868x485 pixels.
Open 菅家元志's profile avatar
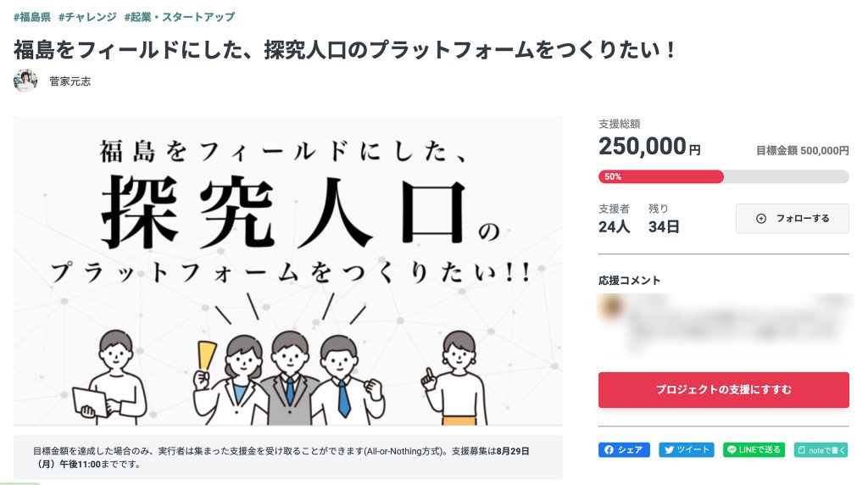click(25, 81)
